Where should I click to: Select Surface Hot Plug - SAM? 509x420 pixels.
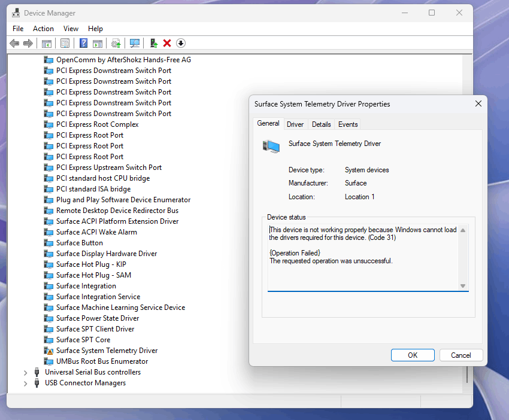tap(93, 275)
